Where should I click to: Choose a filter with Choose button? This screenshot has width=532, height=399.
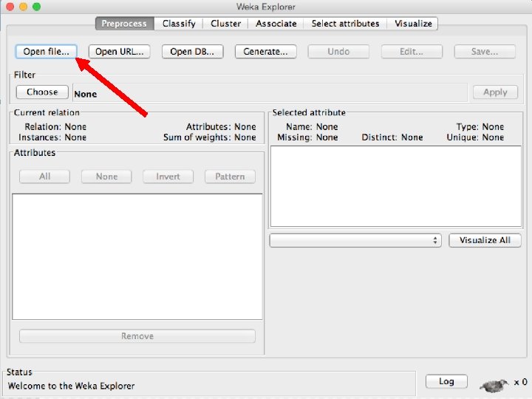[x=42, y=92]
